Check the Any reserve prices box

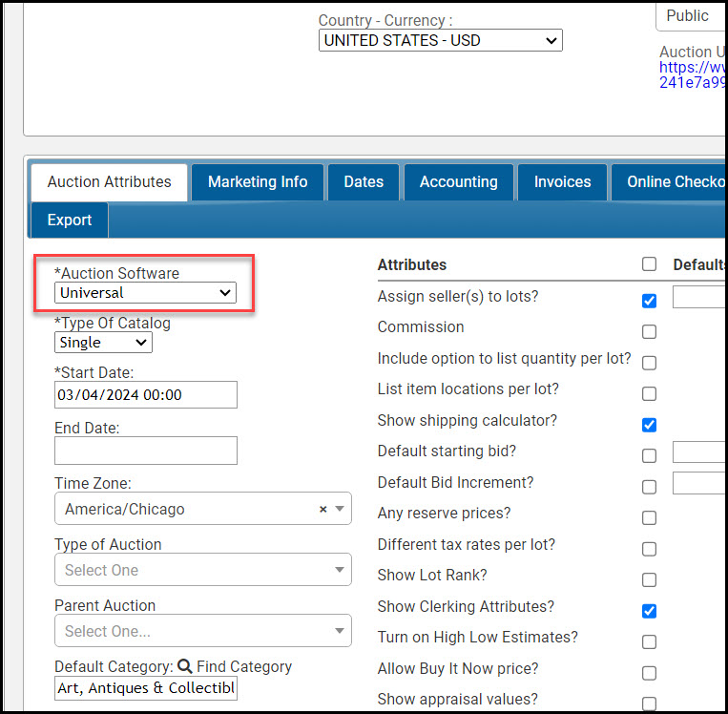click(x=649, y=518)
